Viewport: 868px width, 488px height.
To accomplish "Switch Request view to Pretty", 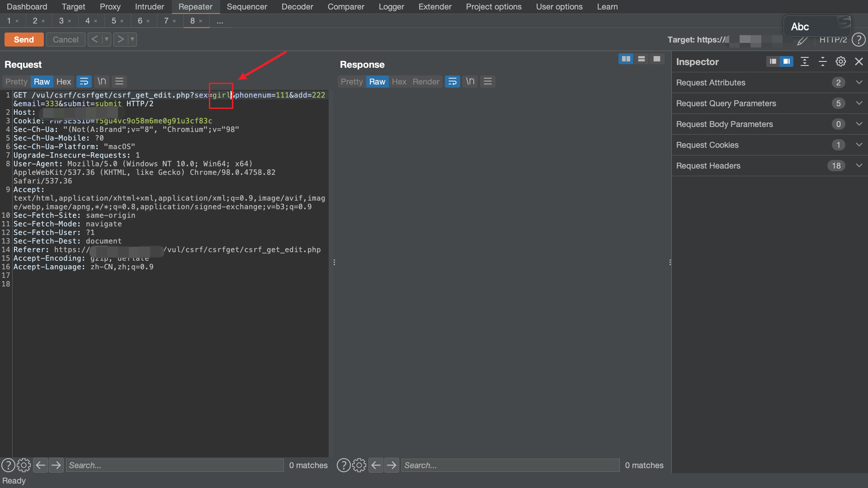I will click(x=16, y=82).
